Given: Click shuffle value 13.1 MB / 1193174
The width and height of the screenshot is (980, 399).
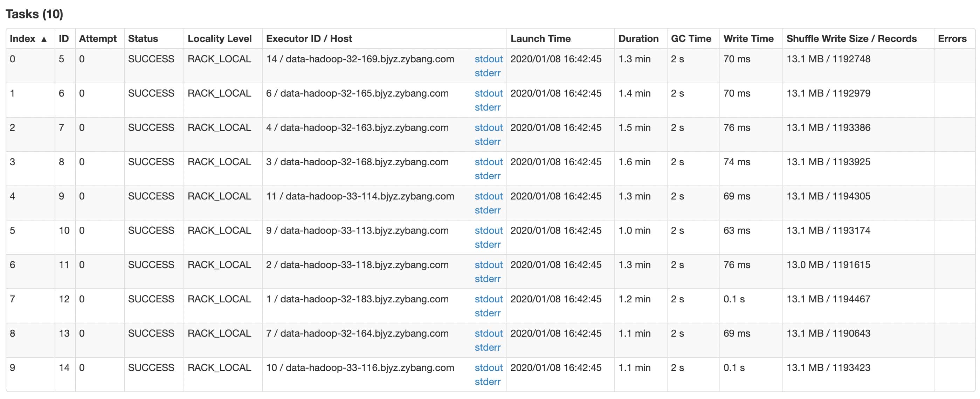Looking at the screenshot, I should 828,231.
